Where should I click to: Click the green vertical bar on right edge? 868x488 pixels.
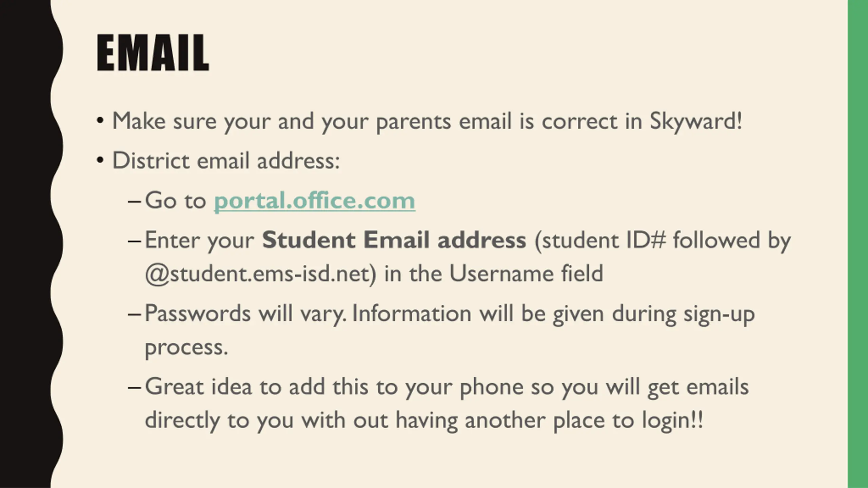(x=858, y=244)
